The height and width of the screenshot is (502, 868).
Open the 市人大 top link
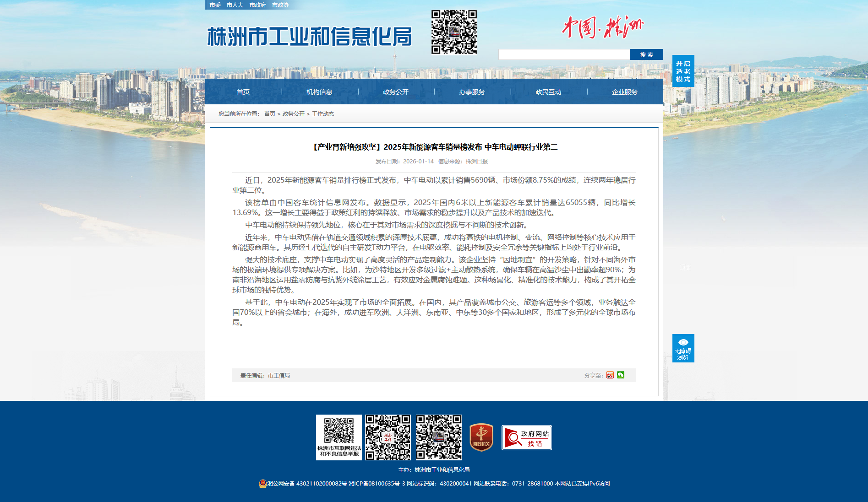[235, 5]
